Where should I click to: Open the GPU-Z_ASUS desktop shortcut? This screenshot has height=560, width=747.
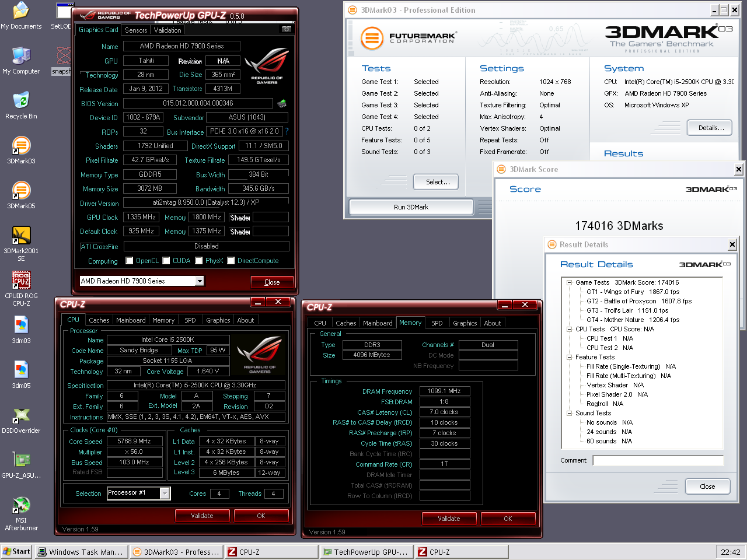pos(21,465)
